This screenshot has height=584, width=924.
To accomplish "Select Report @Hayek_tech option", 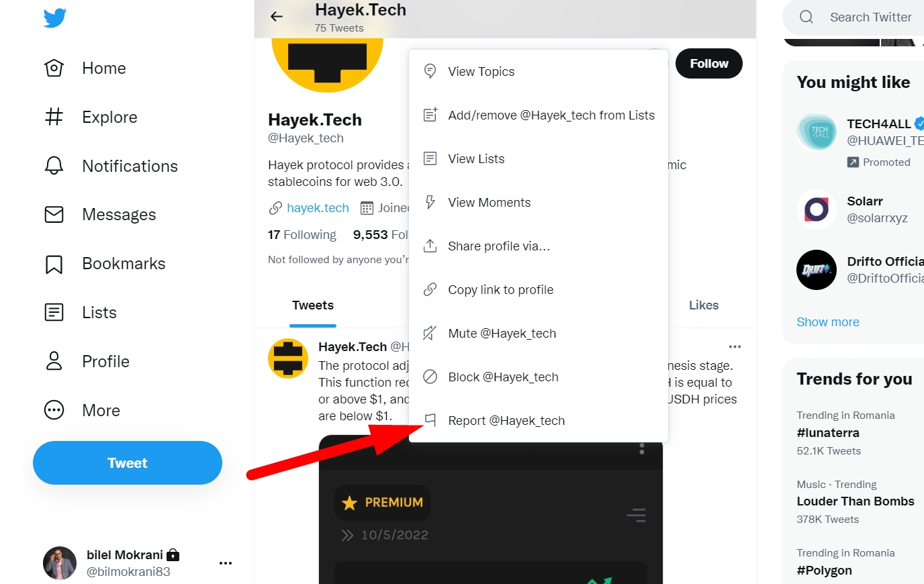I will 539,421.
